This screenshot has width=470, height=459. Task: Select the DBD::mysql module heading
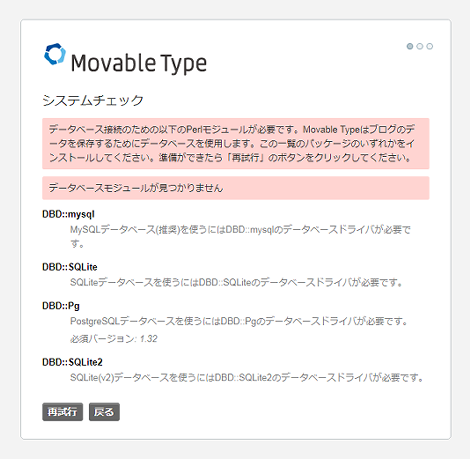coord(68,214)
